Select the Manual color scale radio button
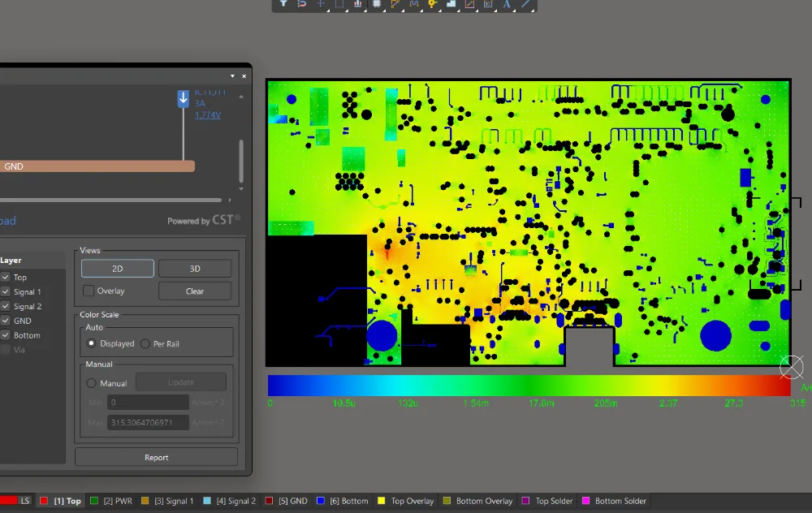Image resolution: width=812 pixels, height=513 pixels. pyautogui.click(x=91, y=383)
